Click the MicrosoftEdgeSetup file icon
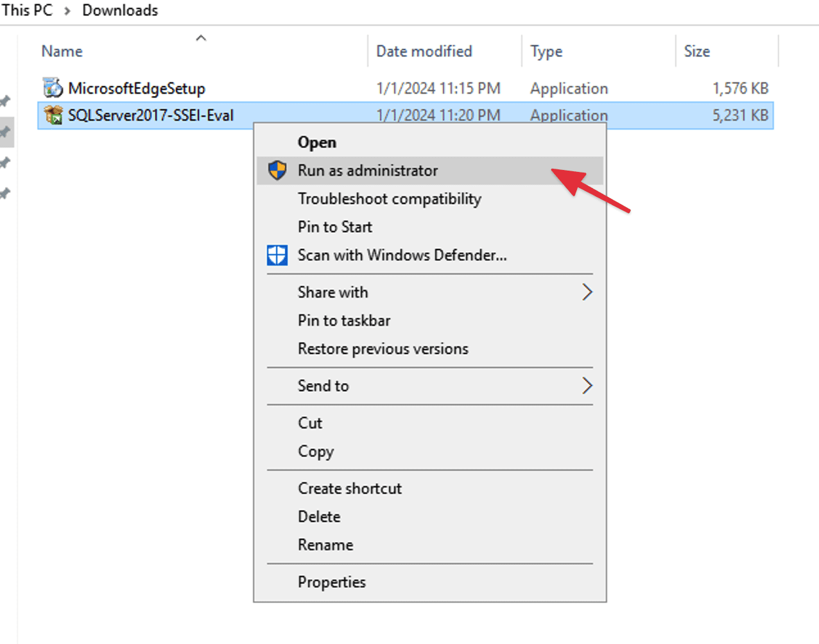Viewport: 819px width, 644px height. click(x=53, y=88)
